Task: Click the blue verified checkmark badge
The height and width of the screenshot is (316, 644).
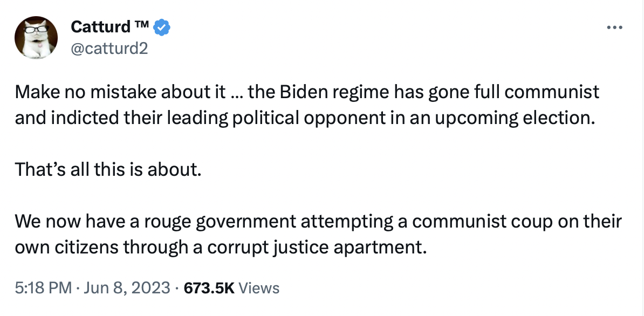Action: (x=162, y=26)
